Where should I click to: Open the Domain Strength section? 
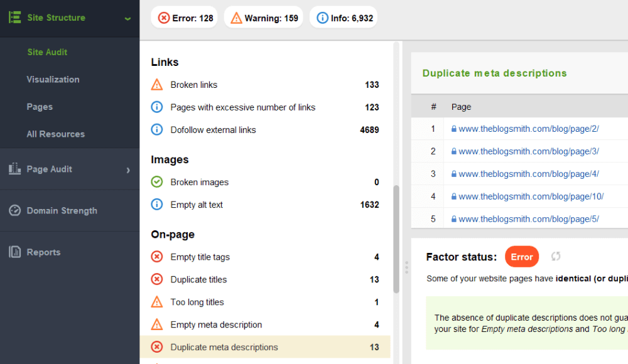[62, 211]
